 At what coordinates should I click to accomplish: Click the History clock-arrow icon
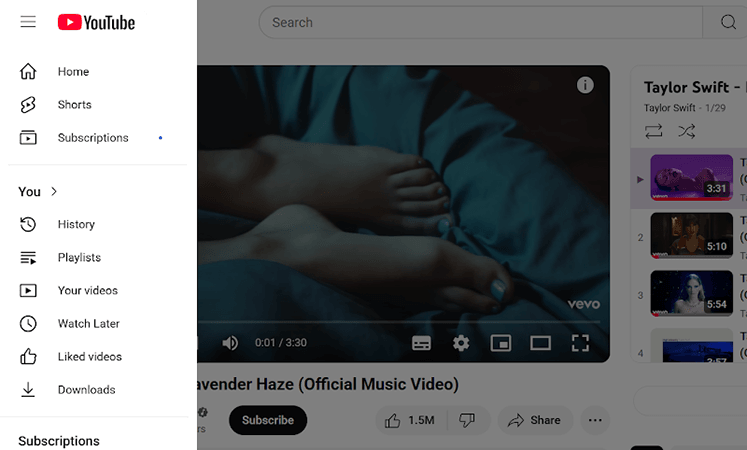[28, 224]
